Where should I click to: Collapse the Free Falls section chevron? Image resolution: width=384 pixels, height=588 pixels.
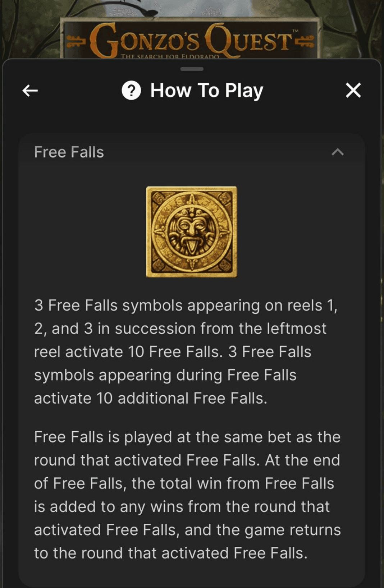(x=337, y=152)
